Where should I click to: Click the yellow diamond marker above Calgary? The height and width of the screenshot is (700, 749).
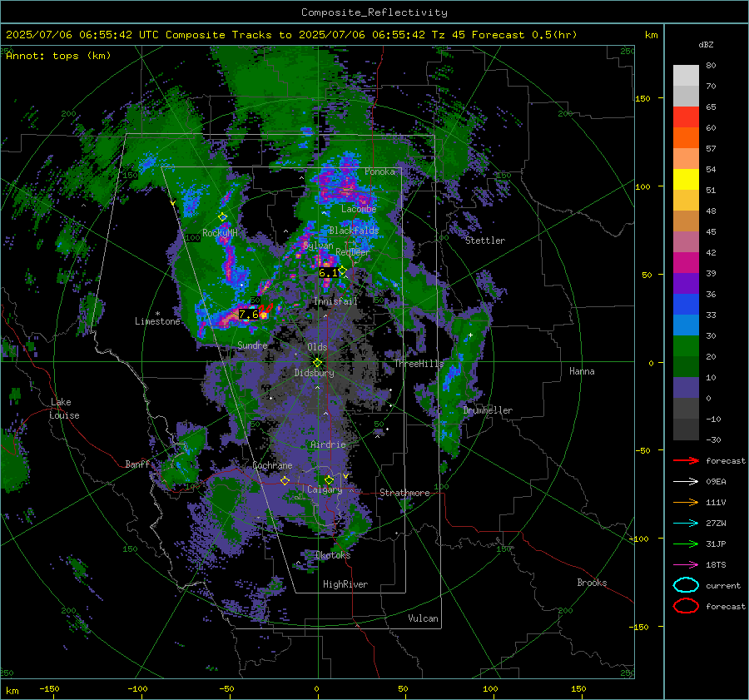(x=329, y=479)
